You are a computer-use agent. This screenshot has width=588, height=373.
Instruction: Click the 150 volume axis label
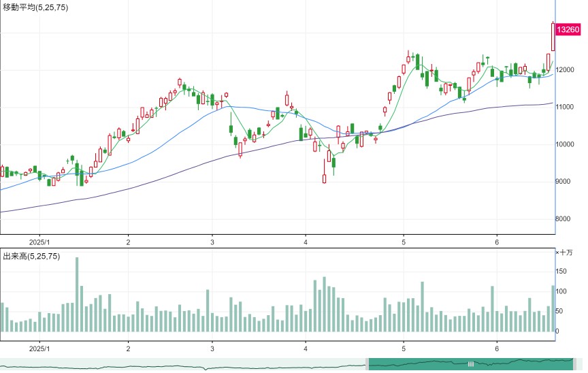[x=561, y=271]
